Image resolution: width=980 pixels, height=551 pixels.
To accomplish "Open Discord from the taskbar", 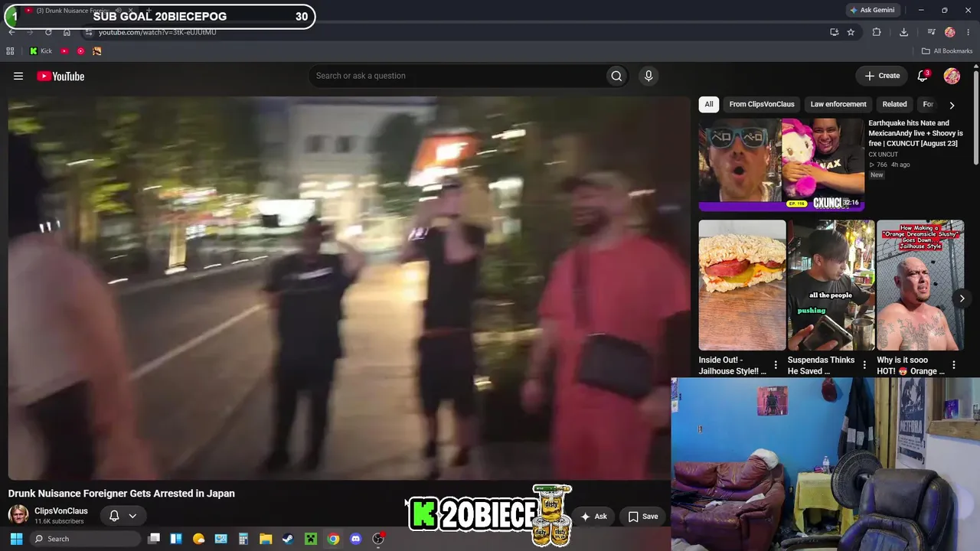I will pos(355,539).
